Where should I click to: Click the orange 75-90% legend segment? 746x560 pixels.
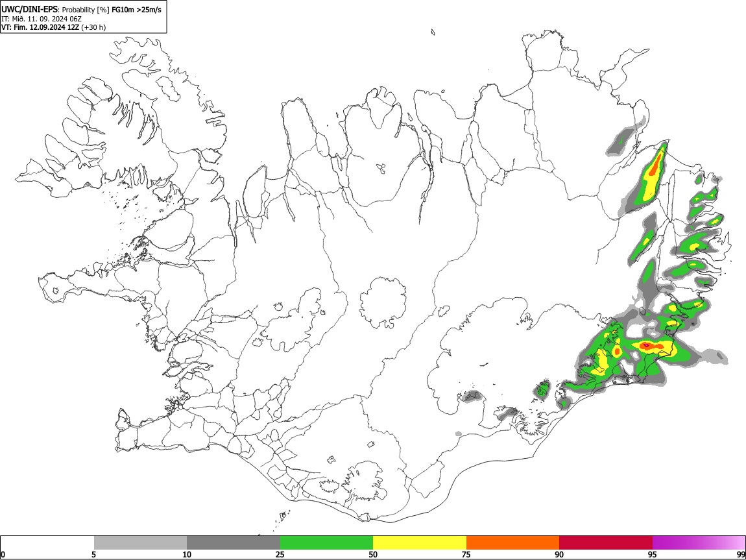point(513,543)
